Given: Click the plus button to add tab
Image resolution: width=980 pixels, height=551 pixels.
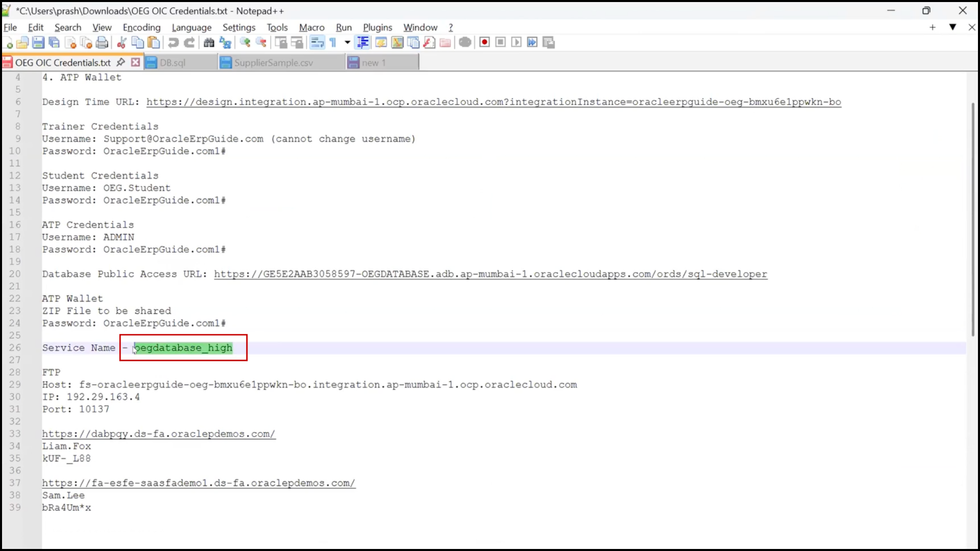Looking at the screenshot, I should tap(933, 27).
